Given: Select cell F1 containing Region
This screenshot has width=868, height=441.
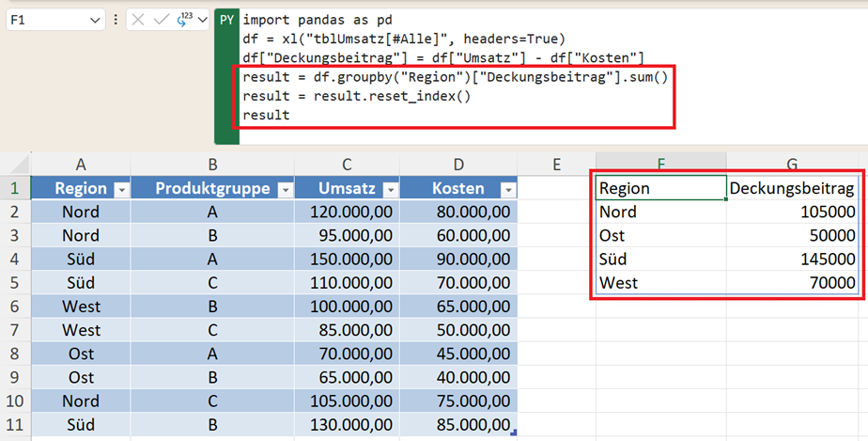Looking at the screenshot, I should point(661,188).
